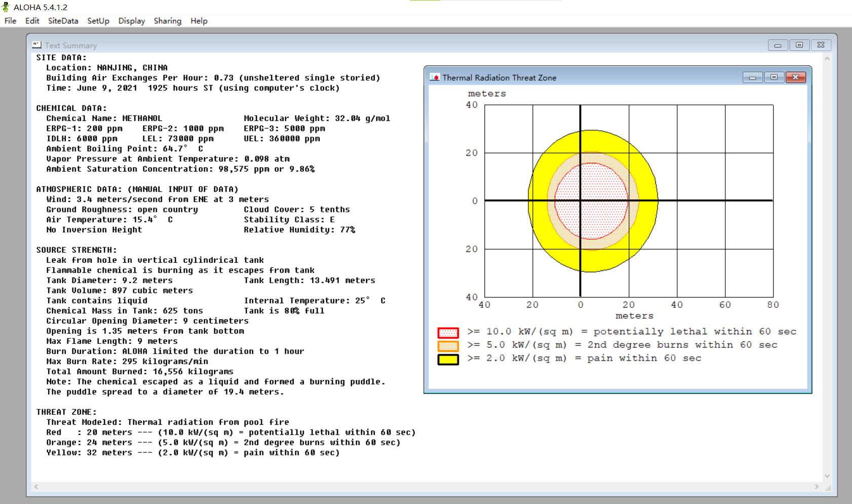Click the "Yellow: 32 meters" threat line
Screen dimensions: 852x504
pyautogui.click(x=193, y=453)
